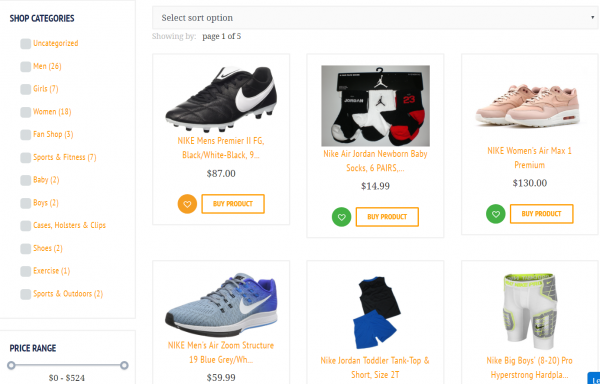Click the right price range slider handle
Image resolution: width=600 pixels, height=384 pixels.
tap(124, 365)
